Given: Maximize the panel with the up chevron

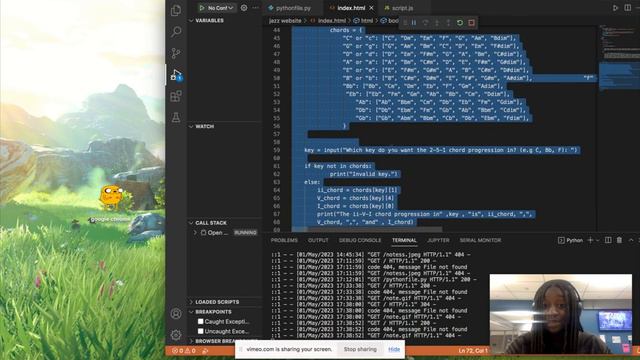Looking at the screenshot, I should tap(631, 240).
